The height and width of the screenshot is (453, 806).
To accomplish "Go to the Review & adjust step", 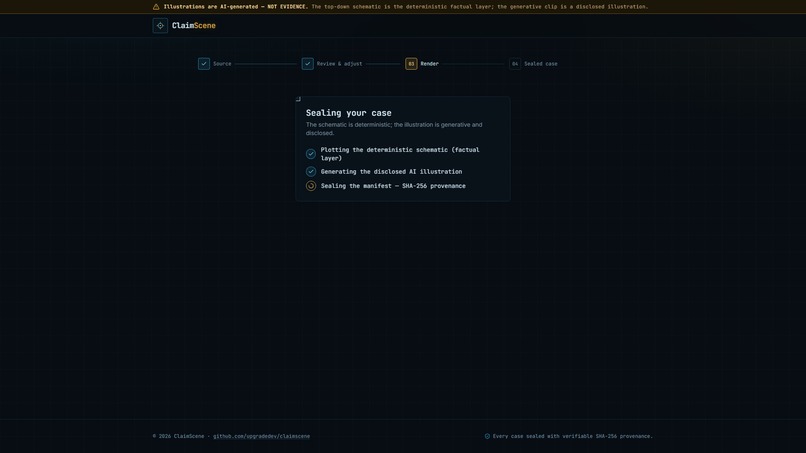I will point(339,64).
